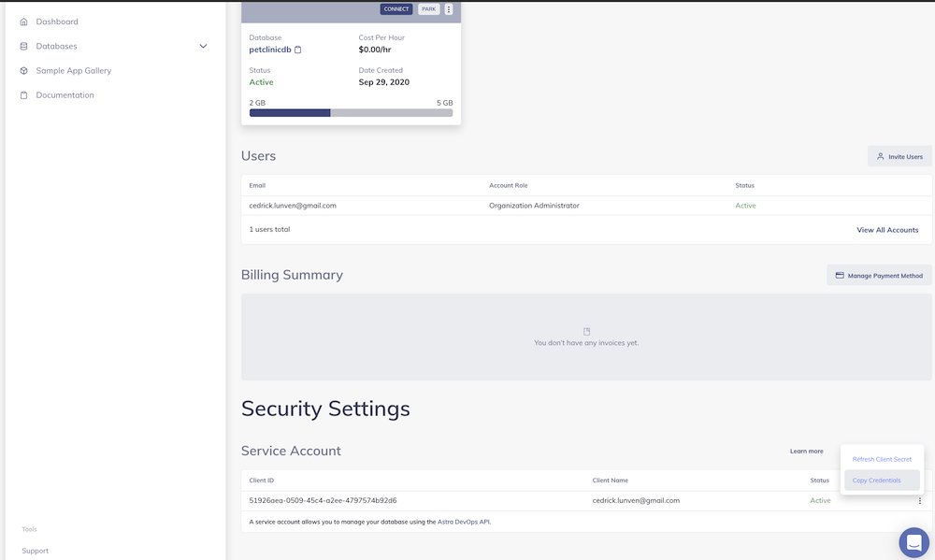Open Support in the Tools section
This screenshot has height=560, width=935.
tap(36, 551)
